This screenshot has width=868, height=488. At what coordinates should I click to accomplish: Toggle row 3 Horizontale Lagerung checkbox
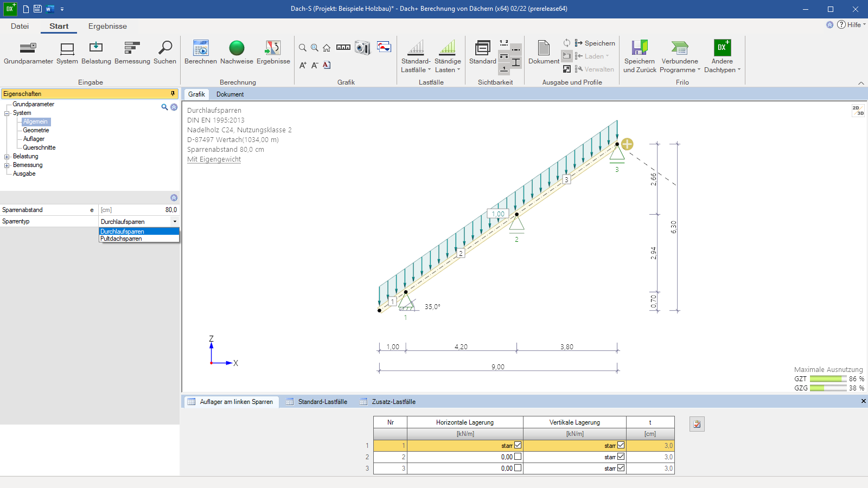point(518,468)
